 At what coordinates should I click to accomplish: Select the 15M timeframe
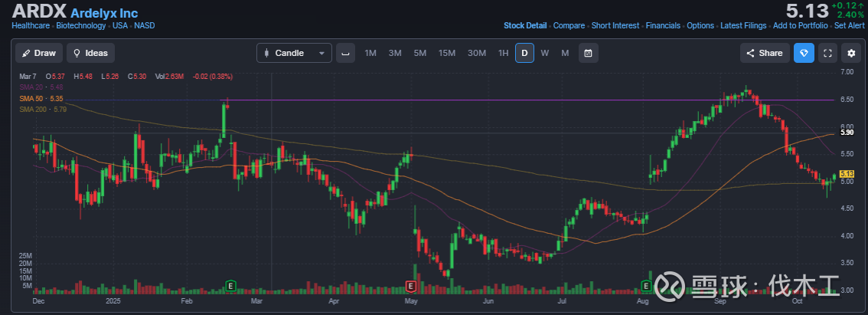447,53
